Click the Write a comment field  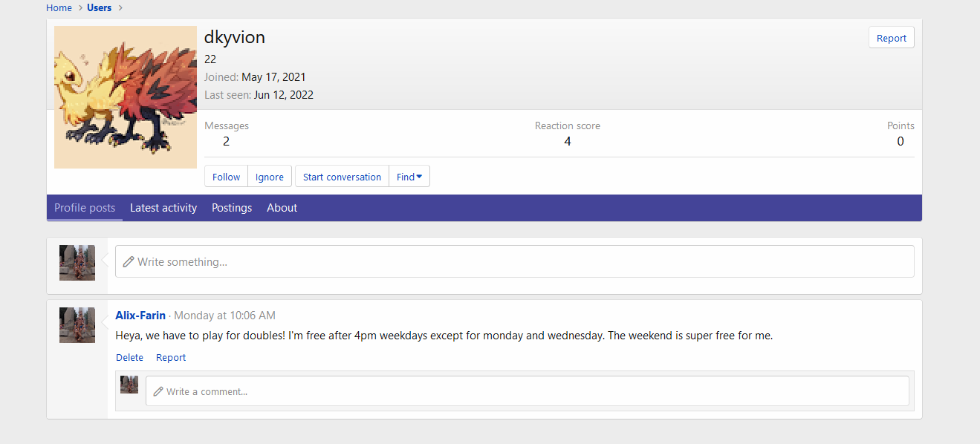tap(528, 391)
